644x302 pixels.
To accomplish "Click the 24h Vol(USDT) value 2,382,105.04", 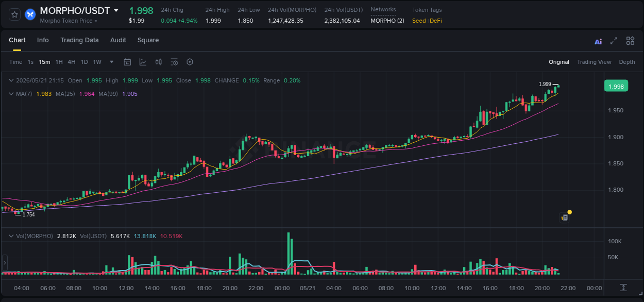I will click(342, 21).
